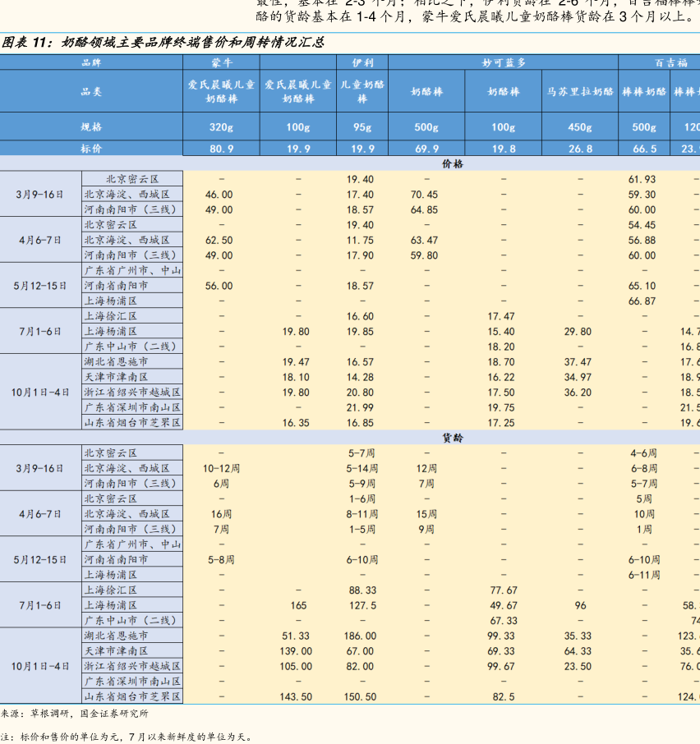Click the price value 15.40
The height and width of the screenshot is (744, 700).
[501, 331]
